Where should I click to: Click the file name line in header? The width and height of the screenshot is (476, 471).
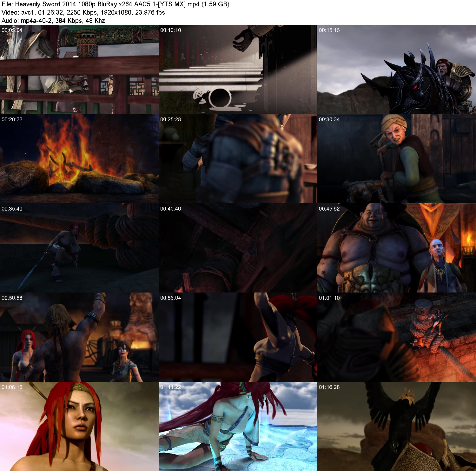(116, 4)
